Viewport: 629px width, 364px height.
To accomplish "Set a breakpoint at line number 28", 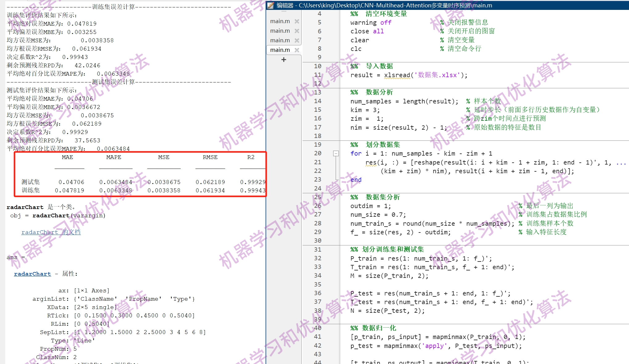I will [318, 223].
